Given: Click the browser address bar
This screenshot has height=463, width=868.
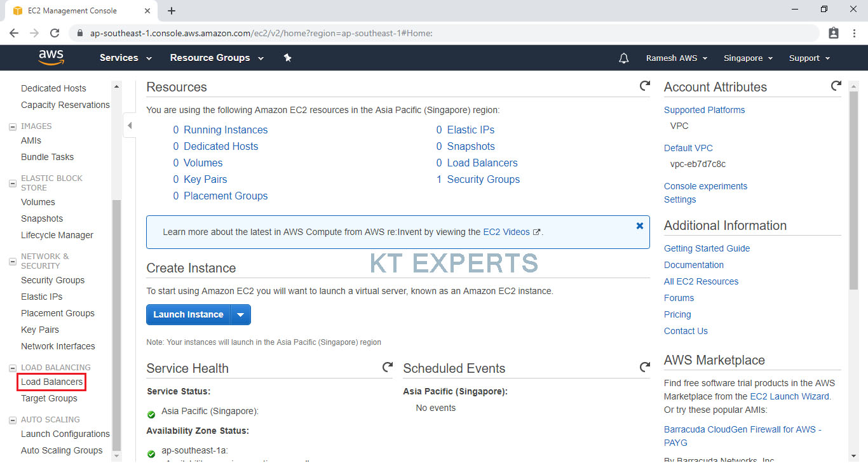Looking at the screenshot, I should pyautogui.click(x=445, y=33).
